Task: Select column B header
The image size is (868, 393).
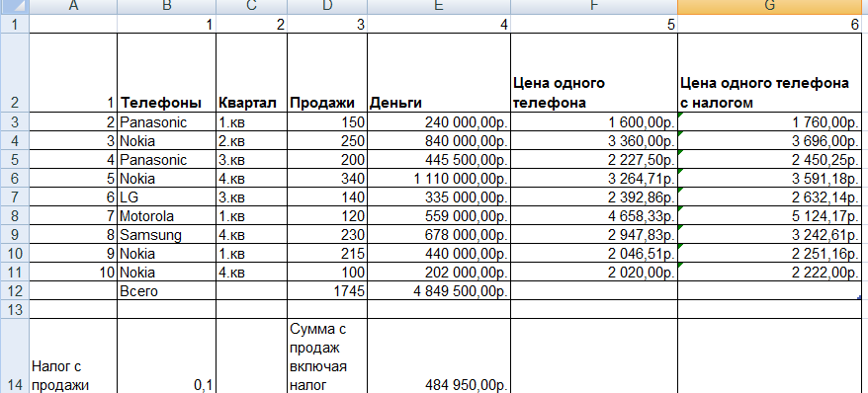Action: coord(167,7)
